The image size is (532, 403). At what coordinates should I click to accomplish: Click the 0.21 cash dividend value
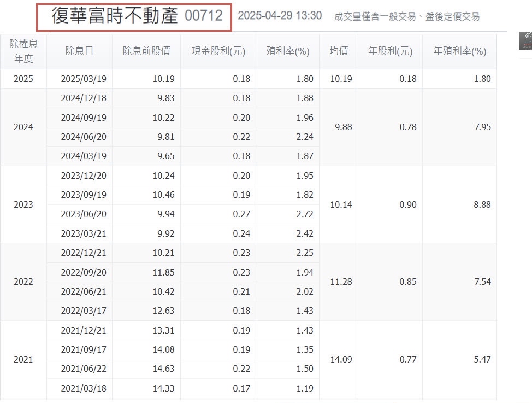point(241,291)
